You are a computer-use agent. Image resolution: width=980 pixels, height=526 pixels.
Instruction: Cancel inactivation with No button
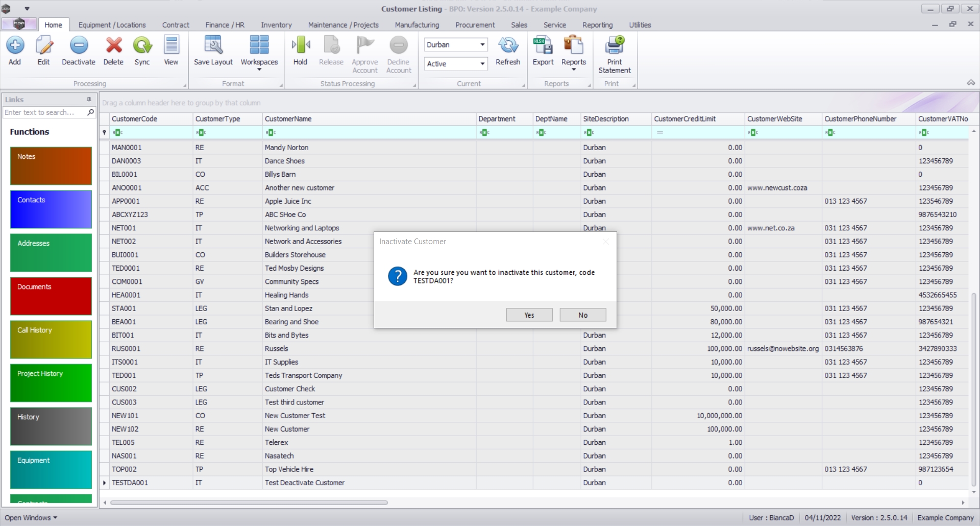point(583,315)
